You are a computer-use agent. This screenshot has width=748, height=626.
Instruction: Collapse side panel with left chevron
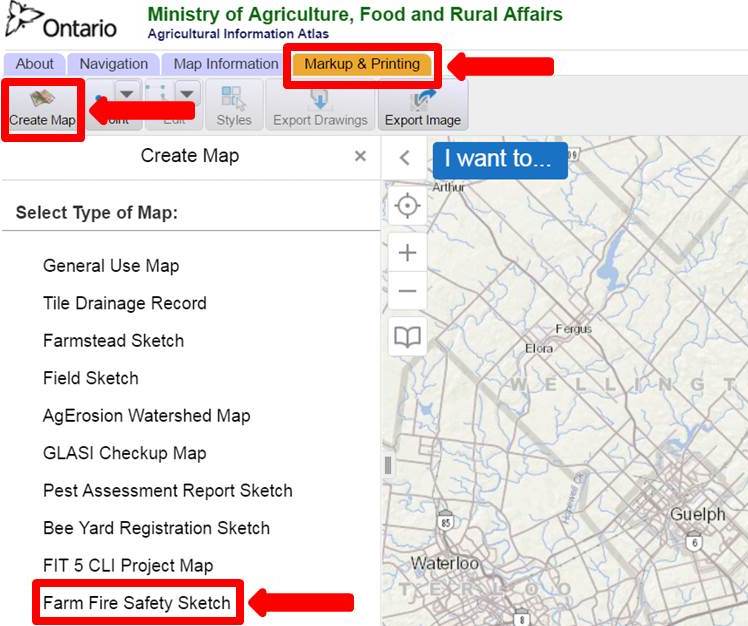point(405,158)
